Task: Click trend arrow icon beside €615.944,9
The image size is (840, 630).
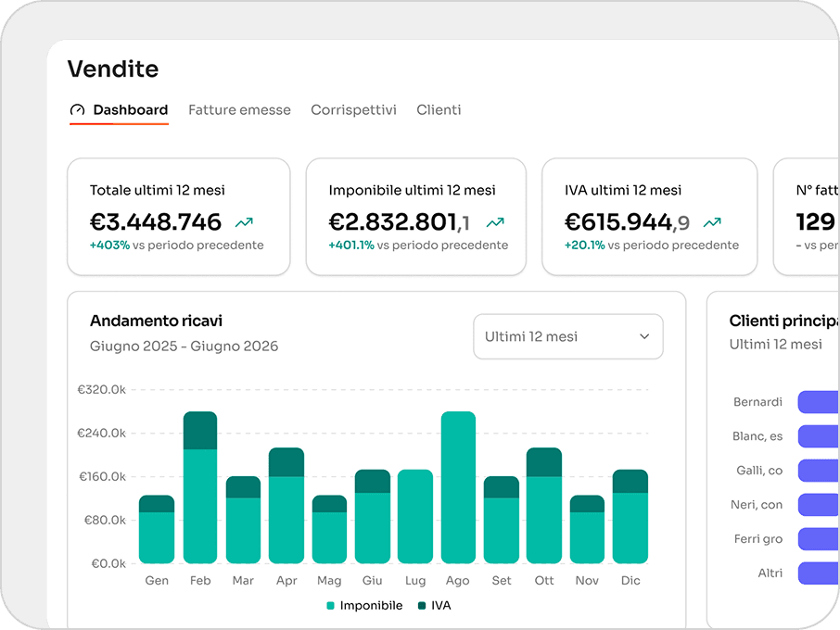Action: [712, 222]
